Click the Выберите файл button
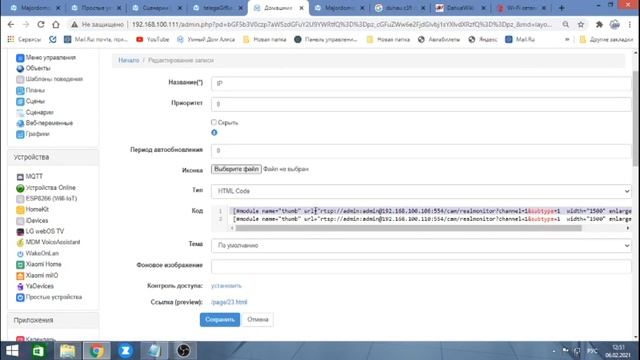The height and width of the screenshot is (360, 640). coord(236,169)
